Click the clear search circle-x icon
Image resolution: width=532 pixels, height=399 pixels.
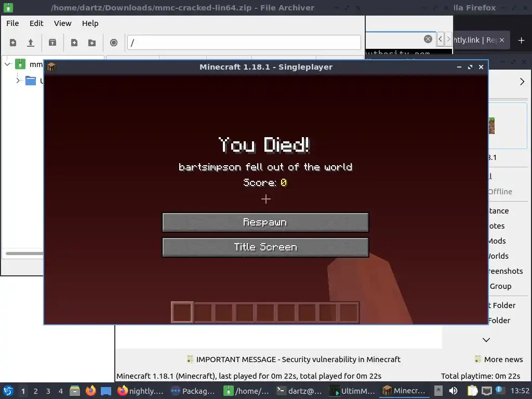pos(428,39)
